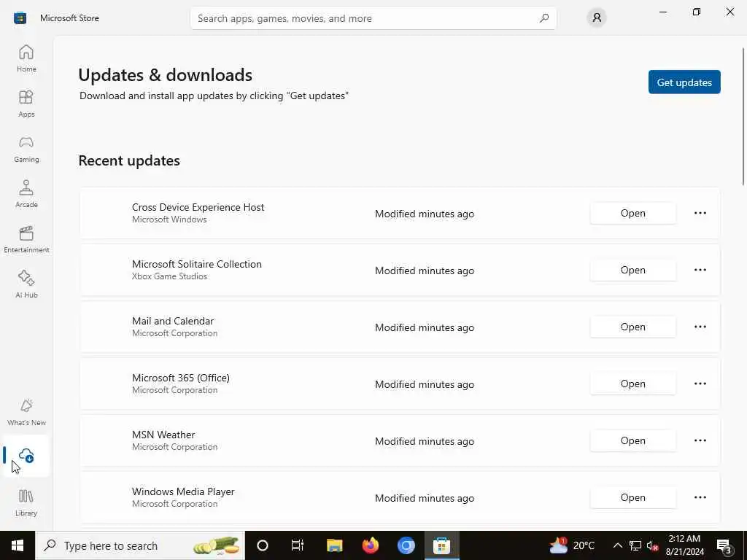The height and width of the screenshot is (560, 747).
Task: Select the Microsoft 365 (Office) title
Action: click(181, 378)
